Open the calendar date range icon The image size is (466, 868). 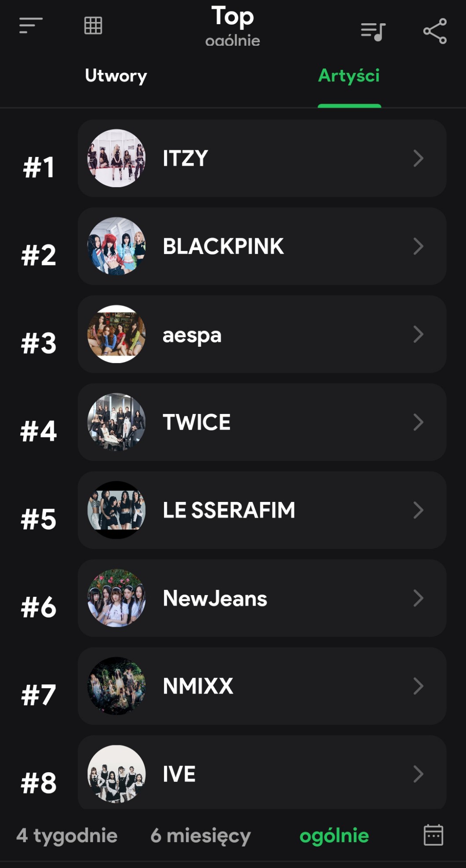(433, 835)
